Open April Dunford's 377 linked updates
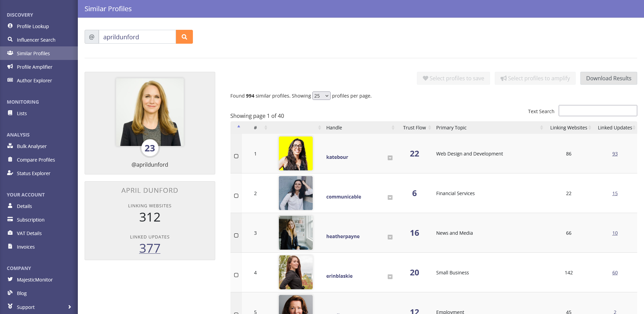The height and width of the screenshot is (314, 644). [x=150, y=248]
